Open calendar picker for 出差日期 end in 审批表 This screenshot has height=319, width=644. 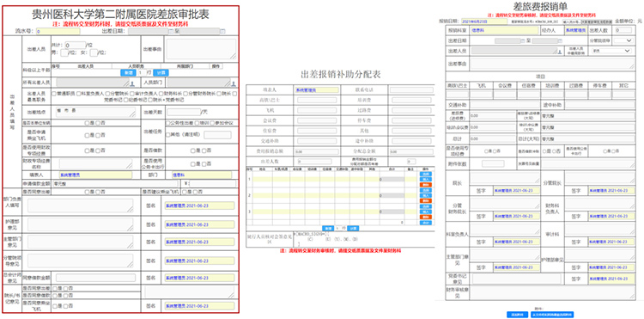click(222, 31)
